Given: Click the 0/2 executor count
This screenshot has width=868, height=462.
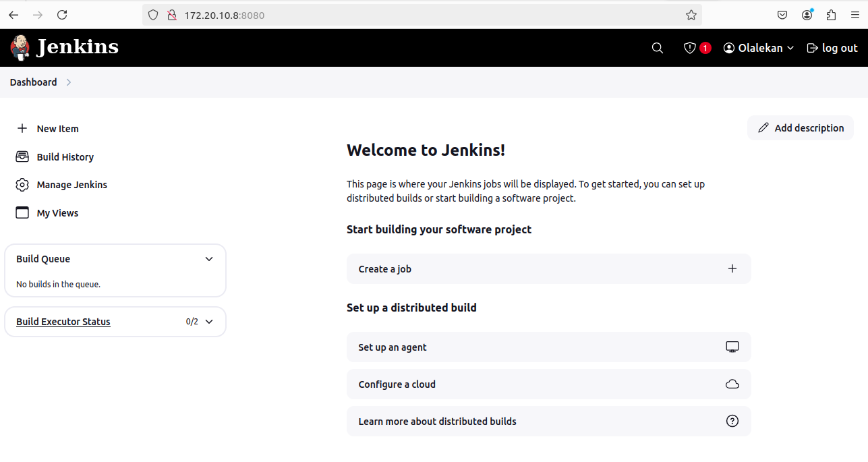Looking at the screenshot, I should (x=192, y=322).
